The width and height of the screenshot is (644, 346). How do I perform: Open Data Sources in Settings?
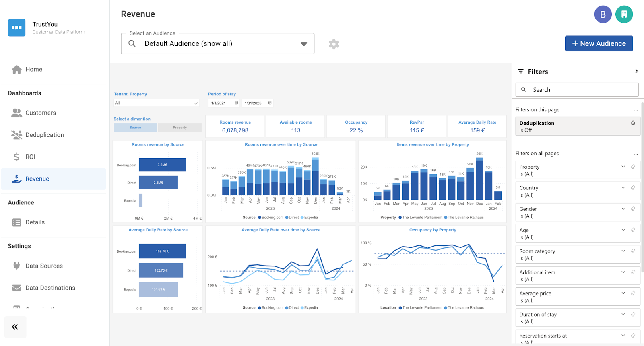44,266
